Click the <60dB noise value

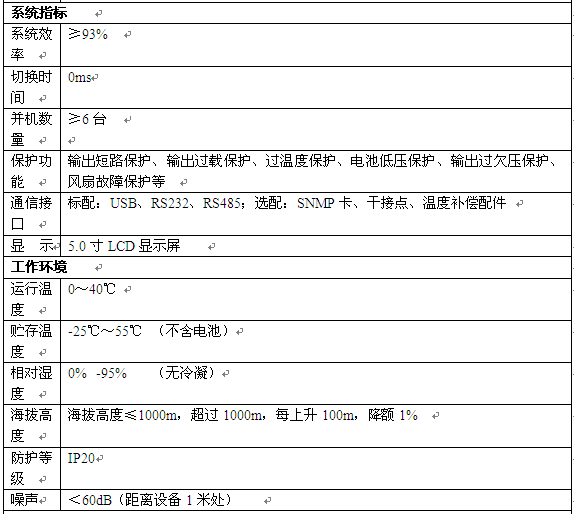pos(90,500)
